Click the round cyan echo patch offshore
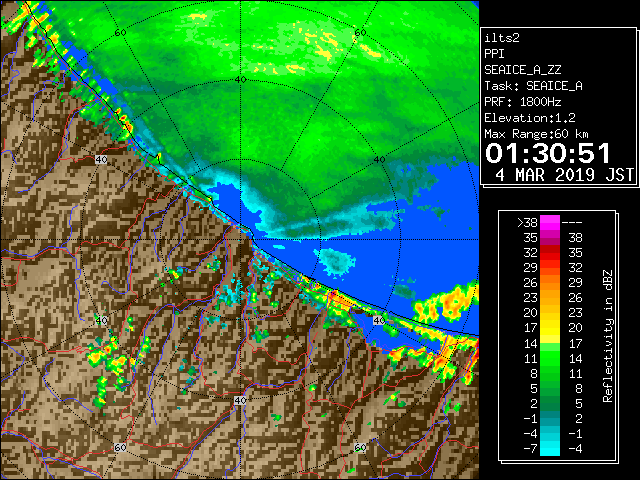This screenshot has width=640, height=480. point(337,261)
